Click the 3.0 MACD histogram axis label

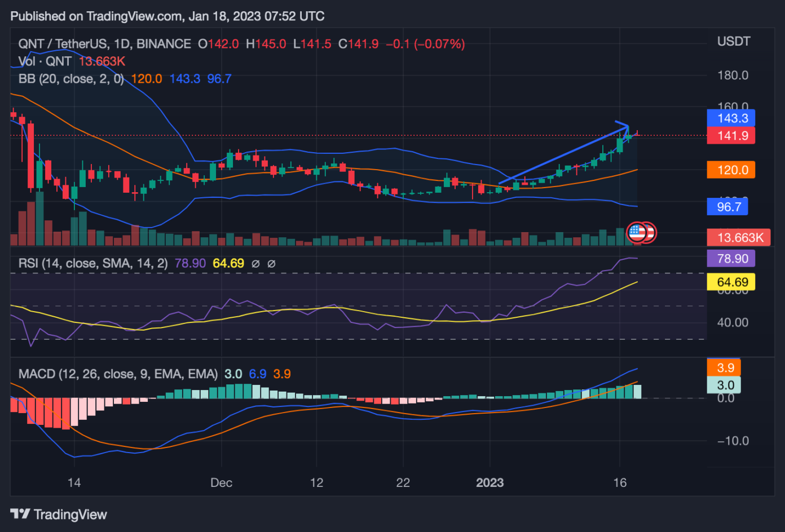coord(724,385)
